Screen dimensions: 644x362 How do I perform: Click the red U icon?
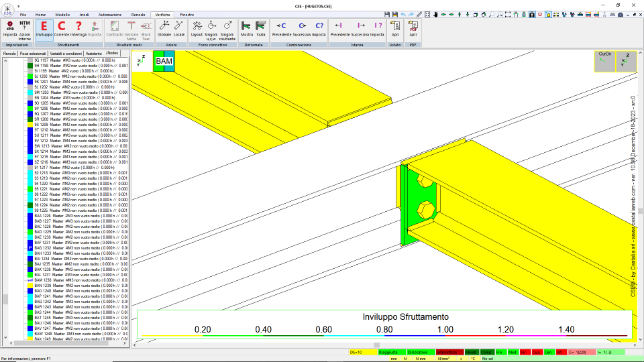click(539, 14)
